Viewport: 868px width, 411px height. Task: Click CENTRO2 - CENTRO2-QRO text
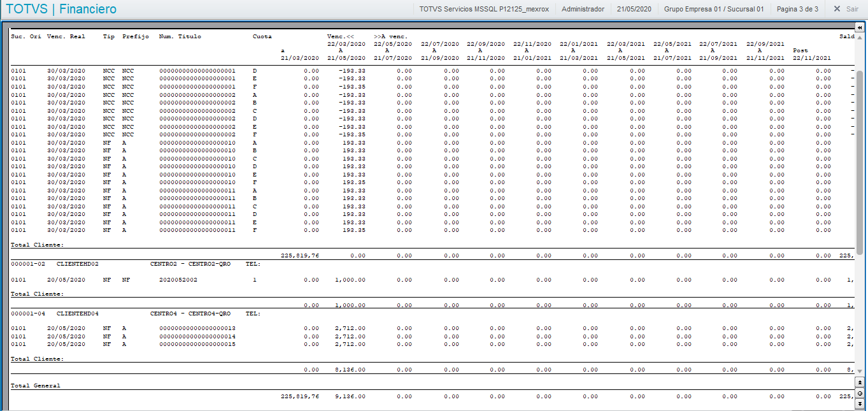pos(190,263)
